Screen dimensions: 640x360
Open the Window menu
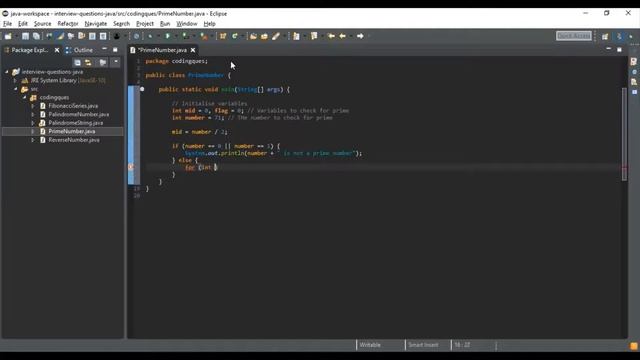pos(187,24)
